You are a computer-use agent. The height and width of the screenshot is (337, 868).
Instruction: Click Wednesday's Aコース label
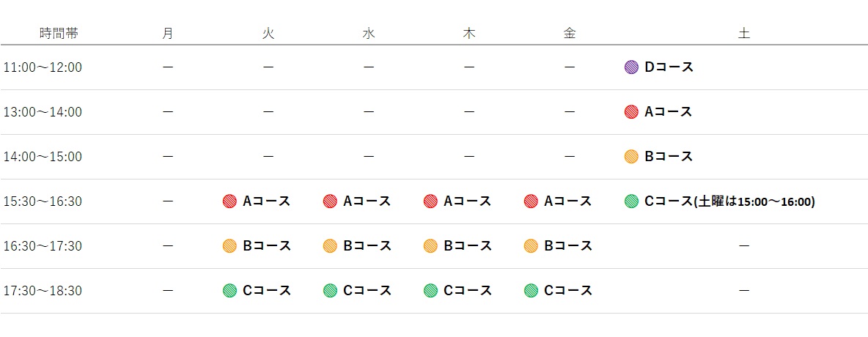tap(367, 201)
